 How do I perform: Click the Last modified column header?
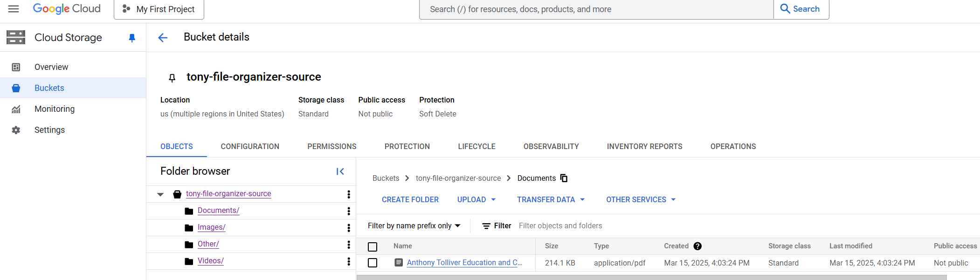click(x=851, y=246)
